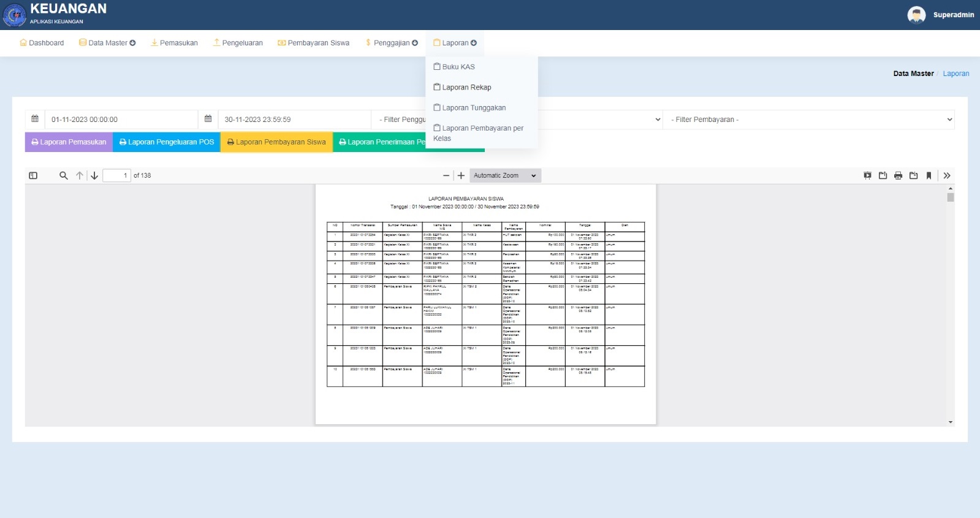Screen dimensions: 980x518
Task: Expand the PDF viewer tools menu
Action: tap(946, 175)
